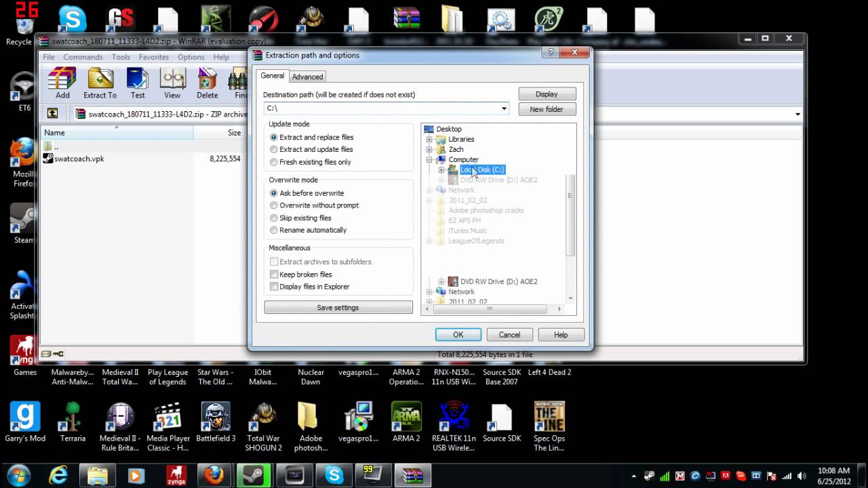The height and width of the screenshot is (488, 868).
Task: Open the Source SDK desktop icon
Action: (x=502, y=422)
